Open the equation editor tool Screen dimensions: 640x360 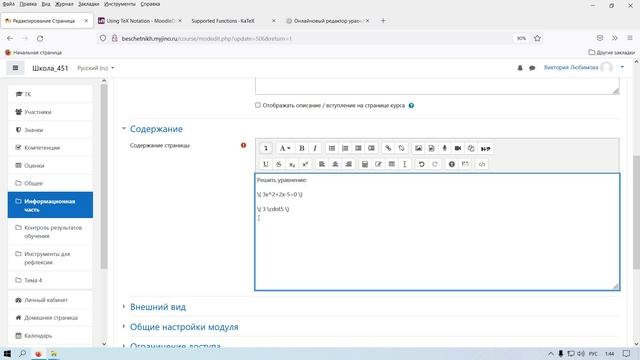[x=365, y=164]
